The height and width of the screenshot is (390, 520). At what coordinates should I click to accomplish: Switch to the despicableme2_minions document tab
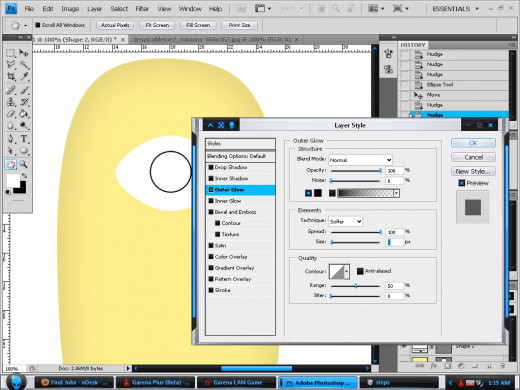(x=215, y=39)
